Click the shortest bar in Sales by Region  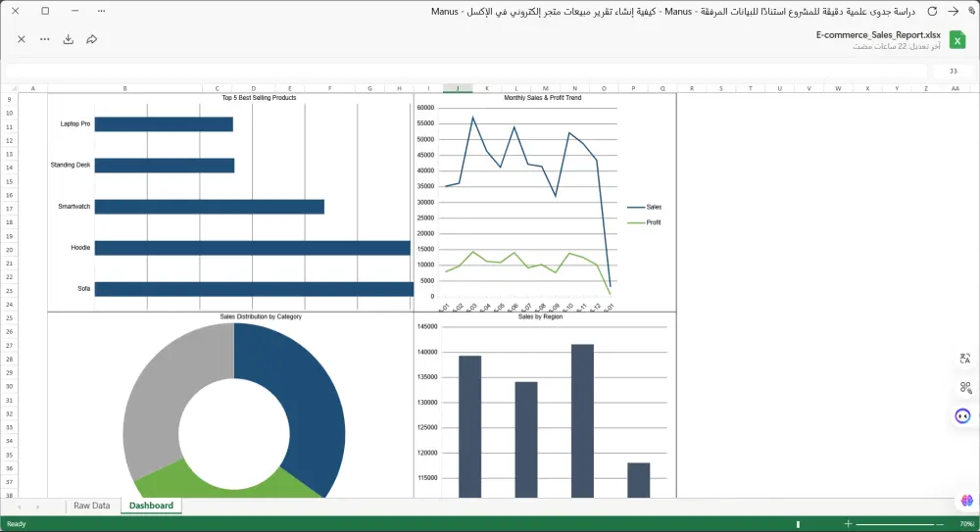tap(639, 480)
